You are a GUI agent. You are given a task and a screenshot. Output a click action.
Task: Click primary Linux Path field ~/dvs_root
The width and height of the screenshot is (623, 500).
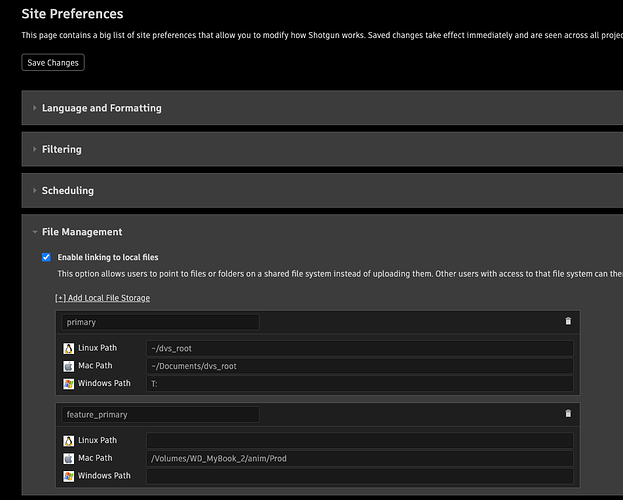[359, 349]
